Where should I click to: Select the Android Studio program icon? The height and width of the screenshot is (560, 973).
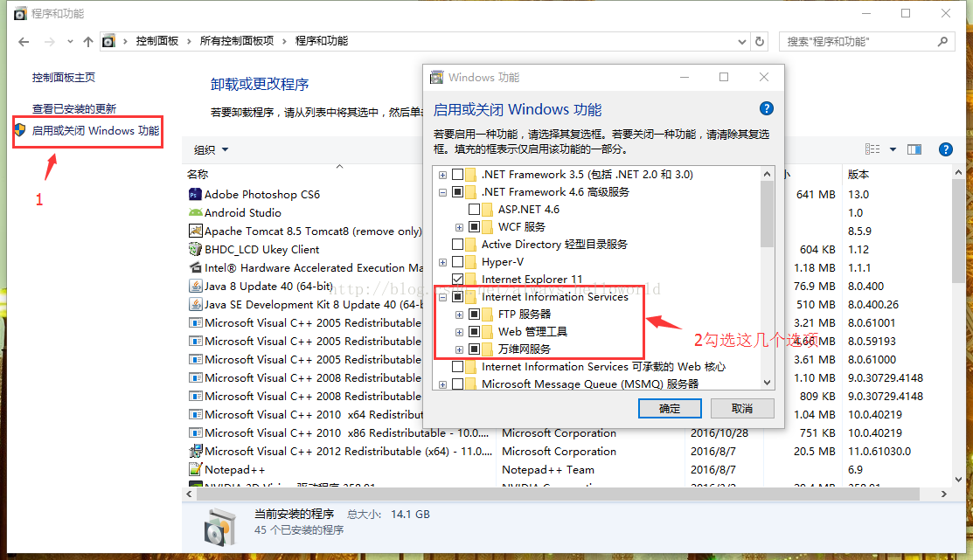(195, 212)
